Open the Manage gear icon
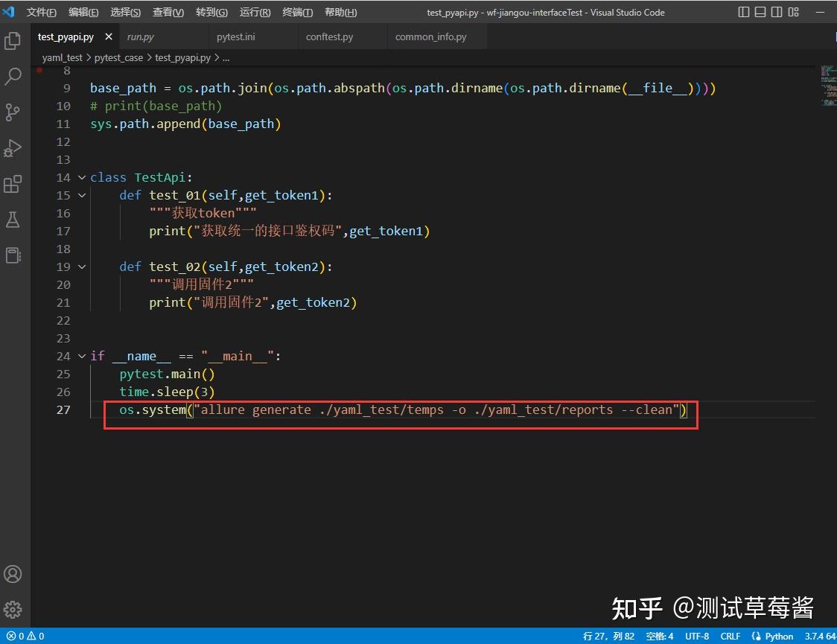This screenshot has height=644, width=837. pyautogui.click(x=13, y=609)
